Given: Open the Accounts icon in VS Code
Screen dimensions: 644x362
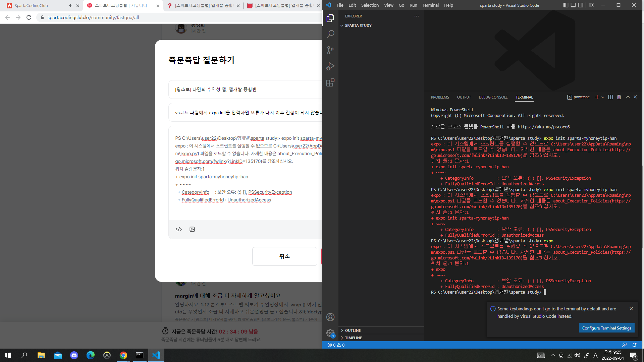Looking at the screenshot, I should pos(330,317).
